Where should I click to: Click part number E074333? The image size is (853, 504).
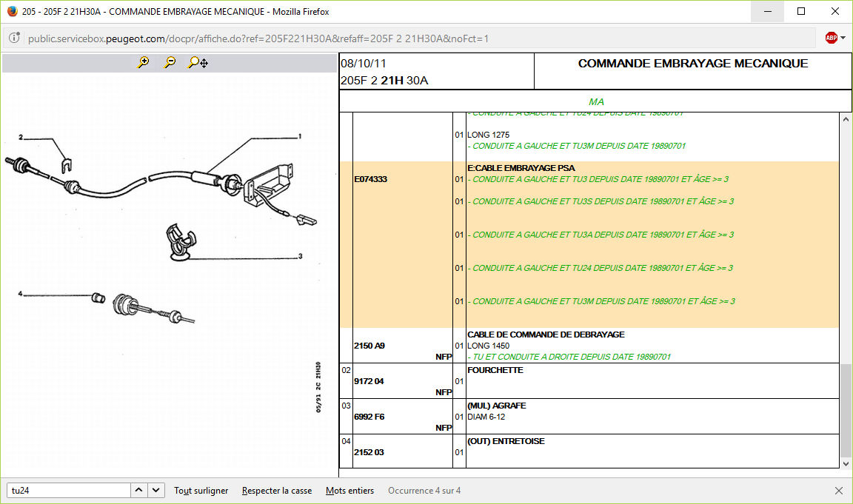pos(370,179)
